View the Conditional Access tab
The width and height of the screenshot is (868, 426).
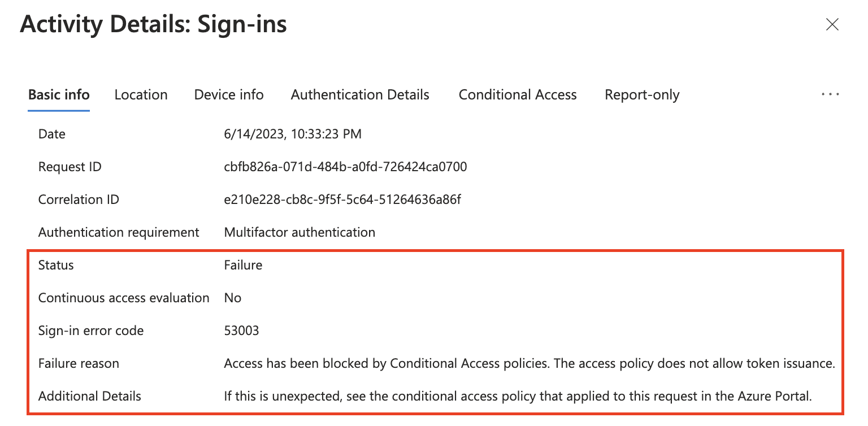click(x=517, y=94)
